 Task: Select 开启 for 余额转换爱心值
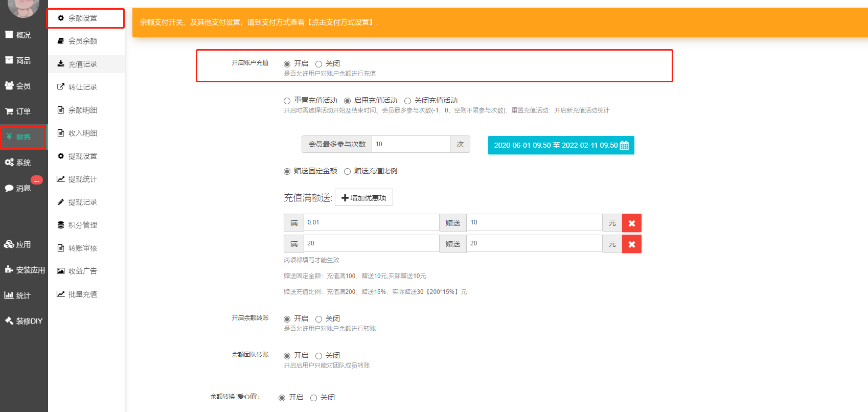[282, 398]
